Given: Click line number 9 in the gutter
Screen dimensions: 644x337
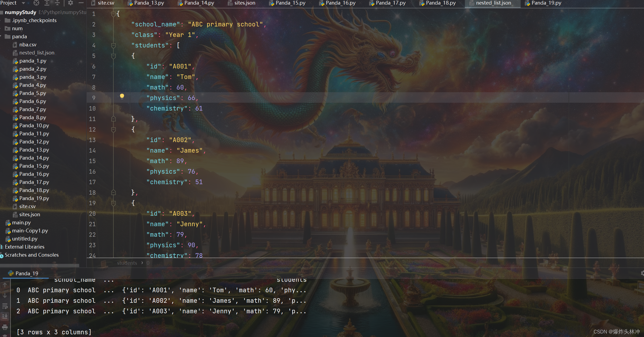Looking at the screenshot, I should (x=94, y=98).
